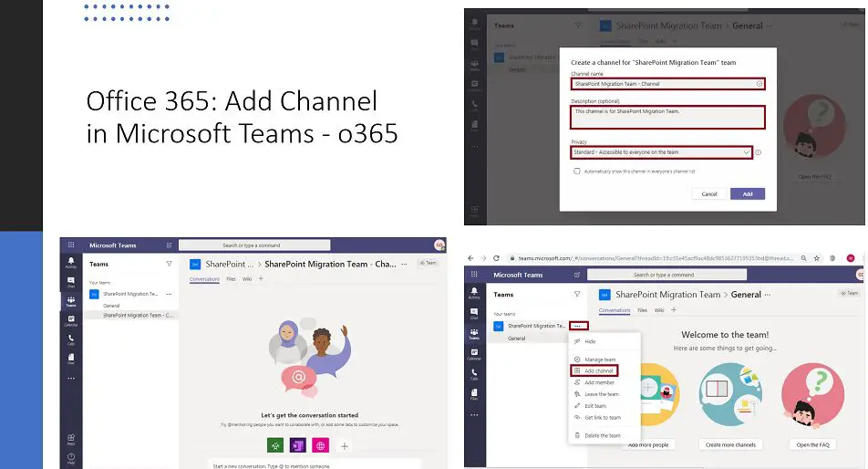Open profile avatar in channel-view screenshot
The image size is (868, 469).
[x=439, y=245]
